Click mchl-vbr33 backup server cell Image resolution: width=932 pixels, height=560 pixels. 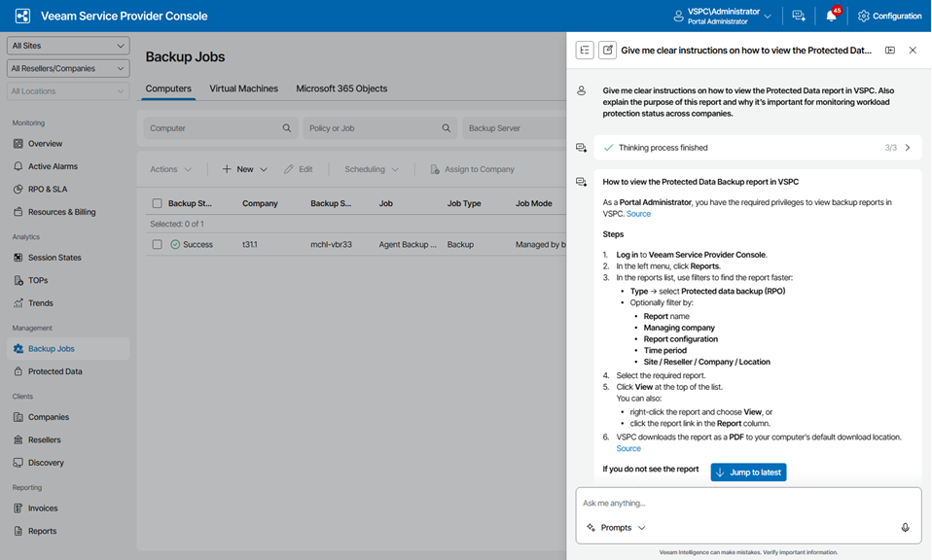tap(331, 244)
